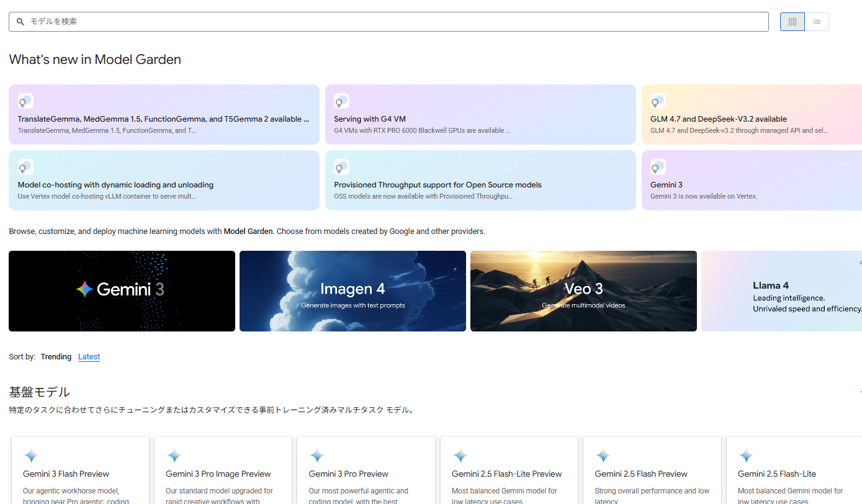Click Gemini 2.5 Flash Preview sparkle icon
The image size is (862, 504).
(x=603, y=456)
